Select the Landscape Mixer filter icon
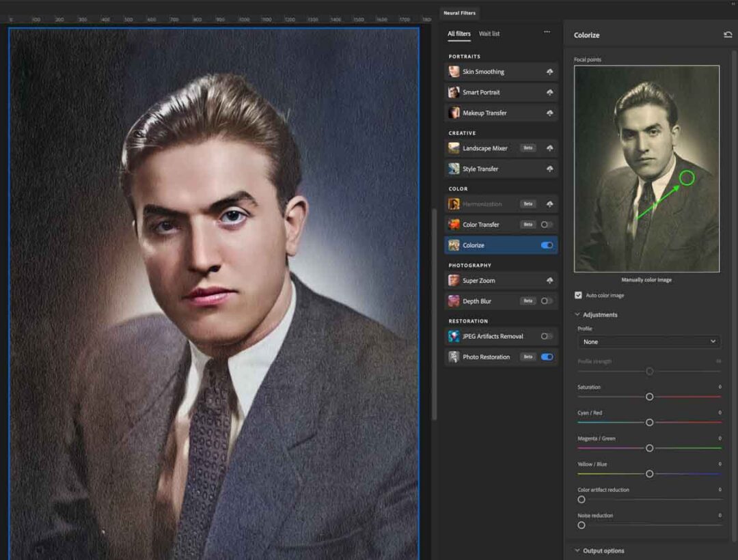Screen dimensions: 738x560 (452, 148)
